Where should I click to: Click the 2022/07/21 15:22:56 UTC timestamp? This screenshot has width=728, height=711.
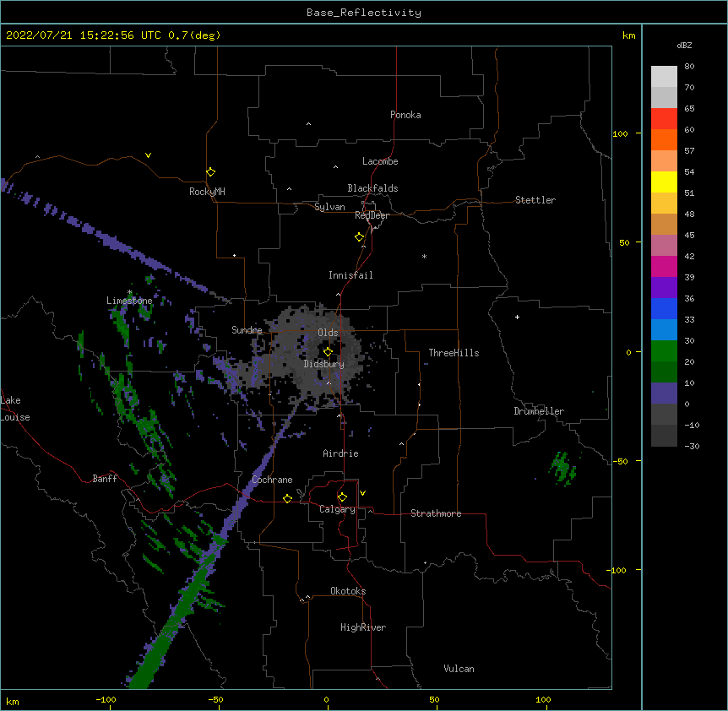(x=84, y=35)
